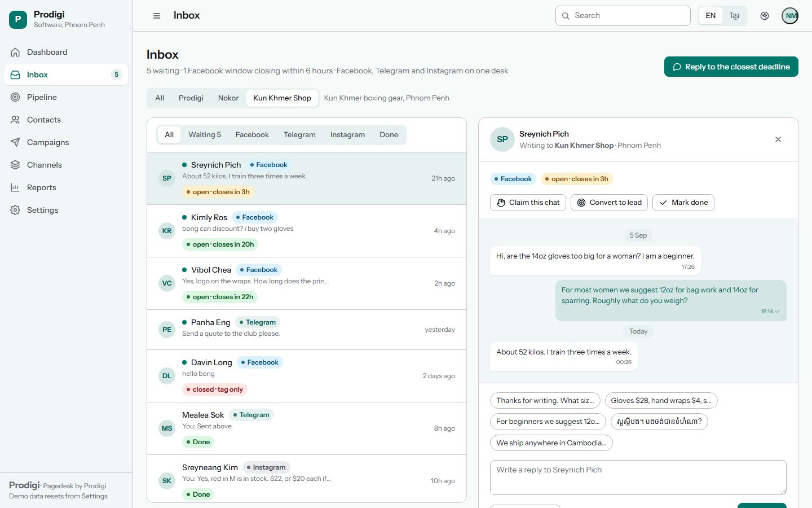Show Done conversations filter
812x508 pixels.
point(389,135)
